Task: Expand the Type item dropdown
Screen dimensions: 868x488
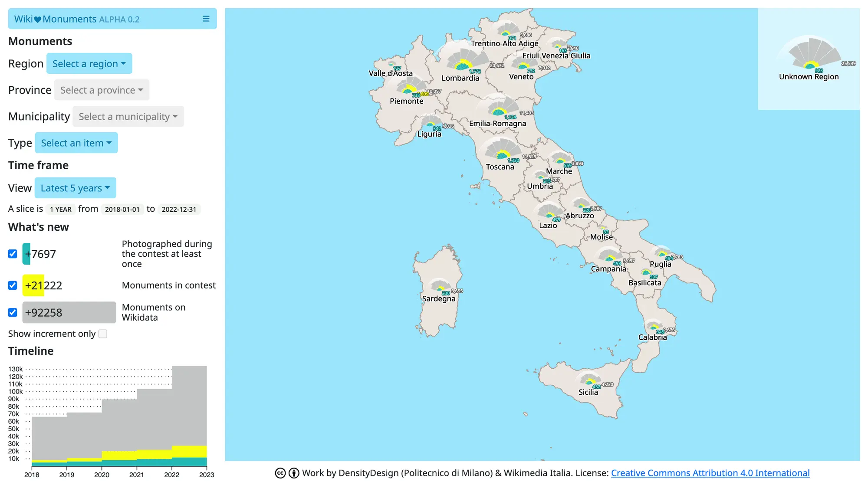Action: coord(76,143)
